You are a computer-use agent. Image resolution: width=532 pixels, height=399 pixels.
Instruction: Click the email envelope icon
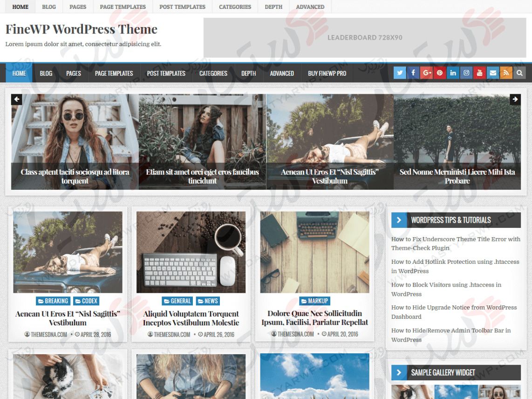[493, 73]
